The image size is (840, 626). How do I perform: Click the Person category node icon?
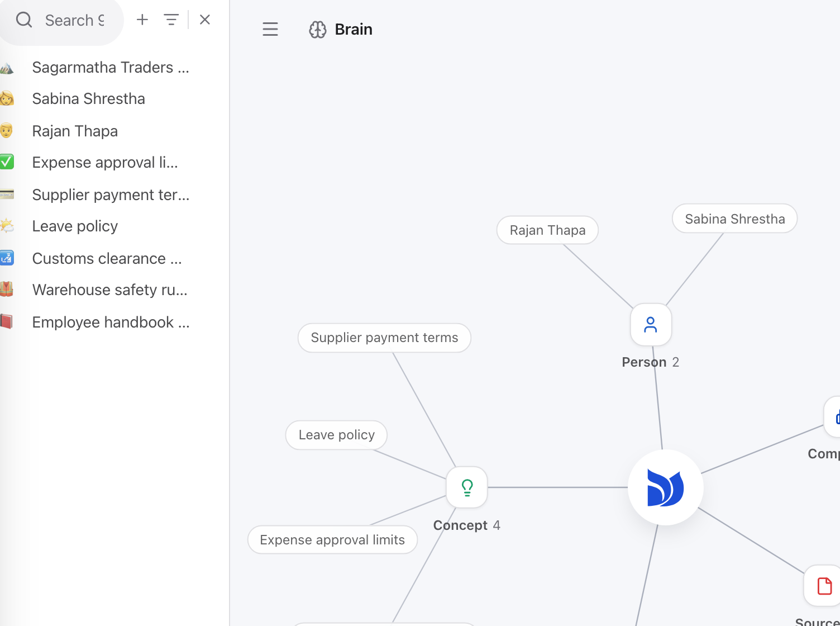pos(651,325)
